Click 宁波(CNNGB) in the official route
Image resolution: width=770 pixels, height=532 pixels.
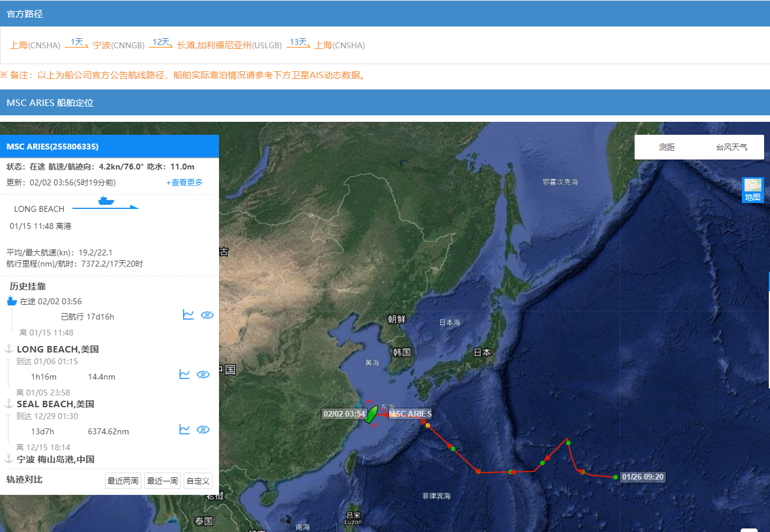click(x=119, y=45)
